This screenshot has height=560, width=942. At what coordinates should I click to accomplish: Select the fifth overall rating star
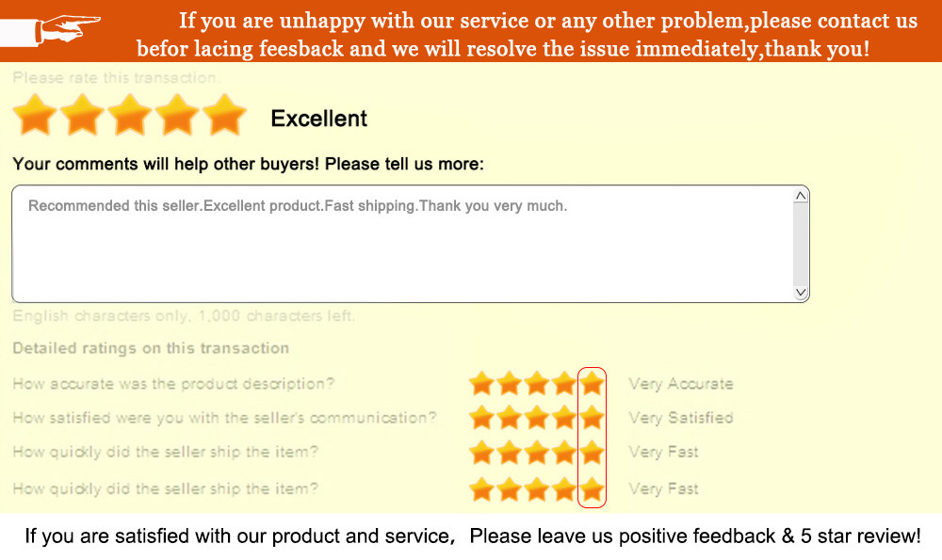pos(224,116)
